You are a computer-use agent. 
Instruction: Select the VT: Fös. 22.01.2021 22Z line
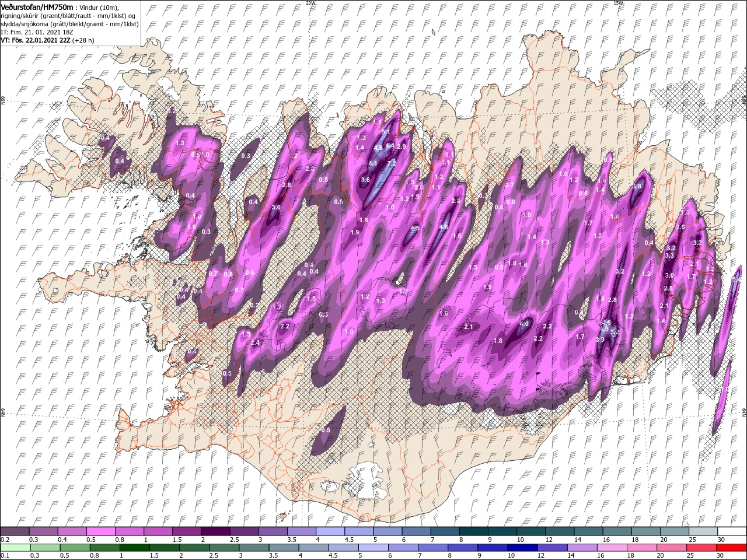tap(47, 40)
